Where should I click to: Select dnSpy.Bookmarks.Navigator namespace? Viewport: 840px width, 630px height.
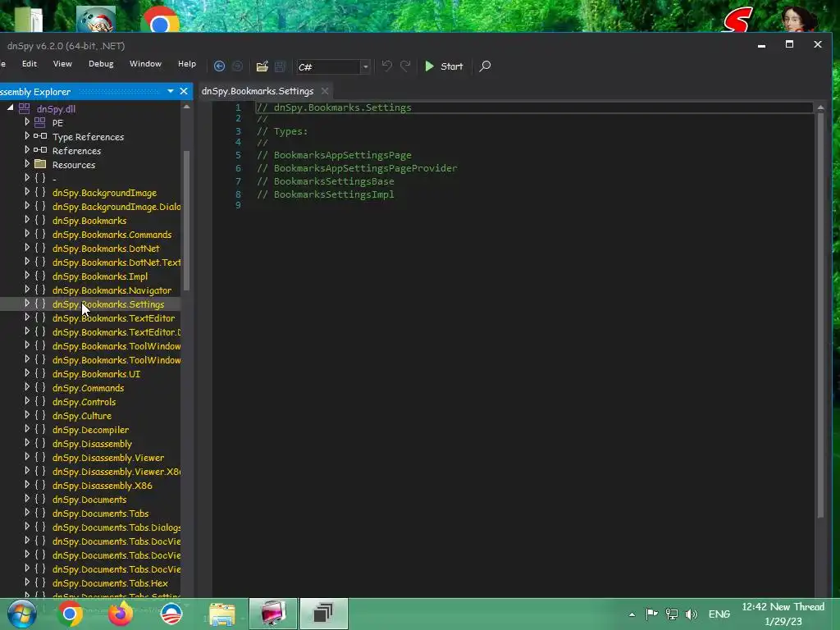pos(112,290)
